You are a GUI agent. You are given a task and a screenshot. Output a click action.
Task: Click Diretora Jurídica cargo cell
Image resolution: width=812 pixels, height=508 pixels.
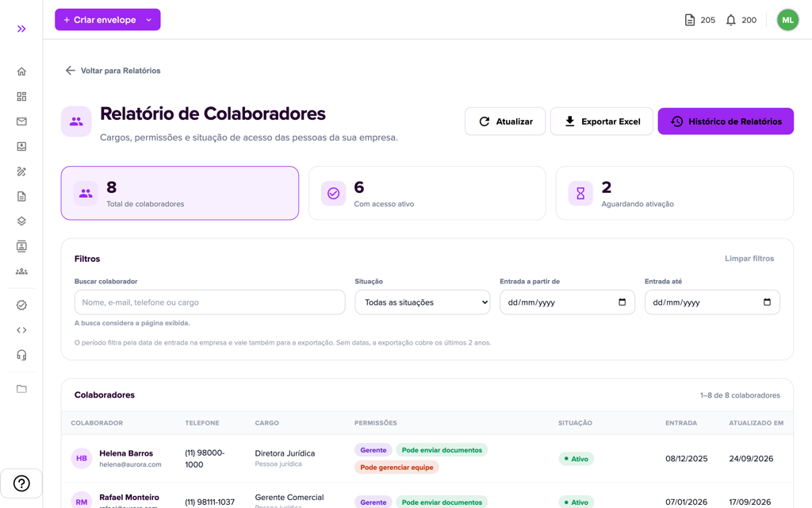285,453
